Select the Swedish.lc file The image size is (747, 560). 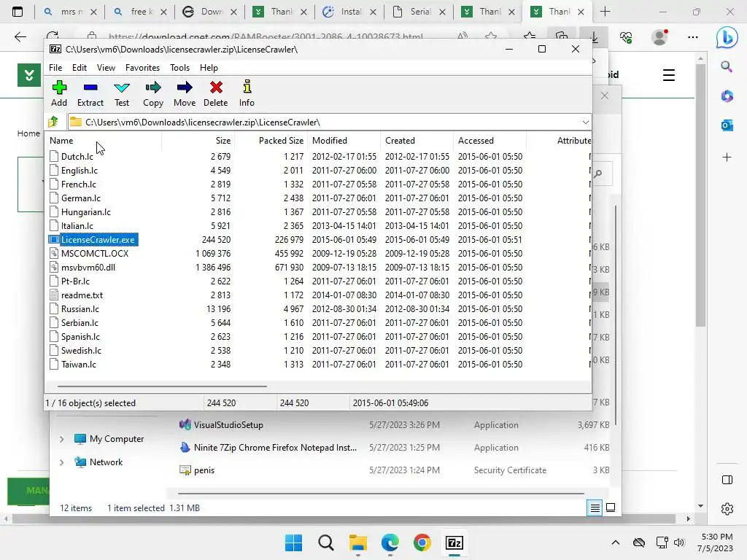(x=81, y=350)
